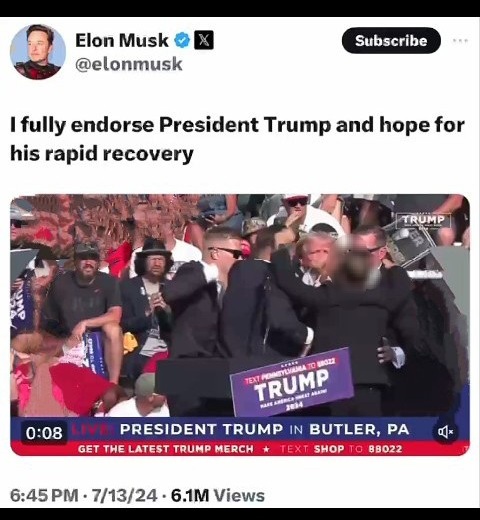The image size is (480, 520).
Task: Click the purple TRUMP podium sign in video
Action: click(292, 381)
